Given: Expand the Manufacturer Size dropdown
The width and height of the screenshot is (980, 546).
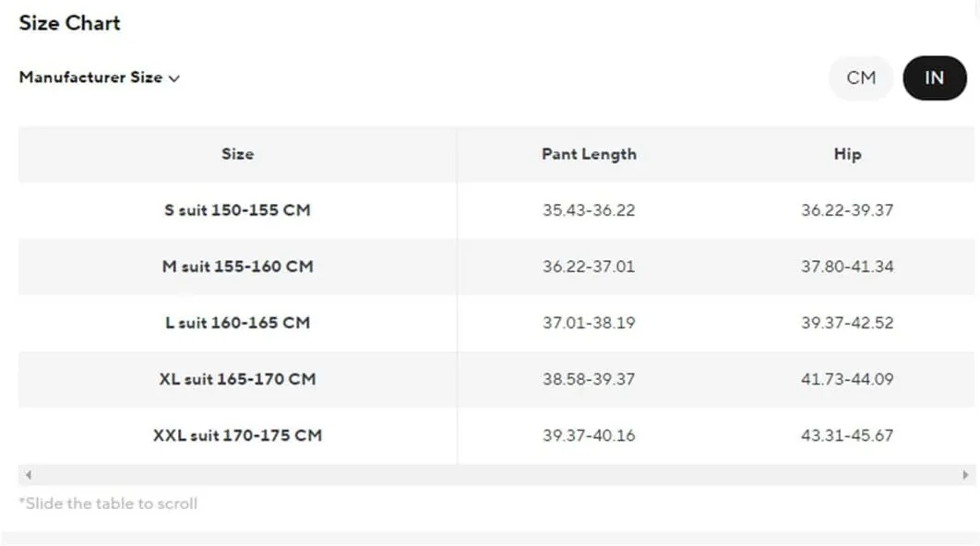Looking at the screenshot, I should pos(100,77).
